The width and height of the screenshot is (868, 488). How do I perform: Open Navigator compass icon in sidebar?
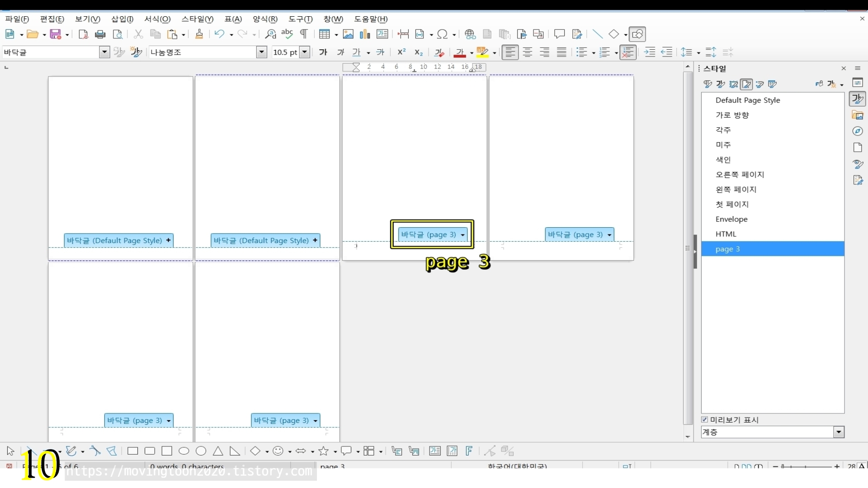tap(858, 131)
